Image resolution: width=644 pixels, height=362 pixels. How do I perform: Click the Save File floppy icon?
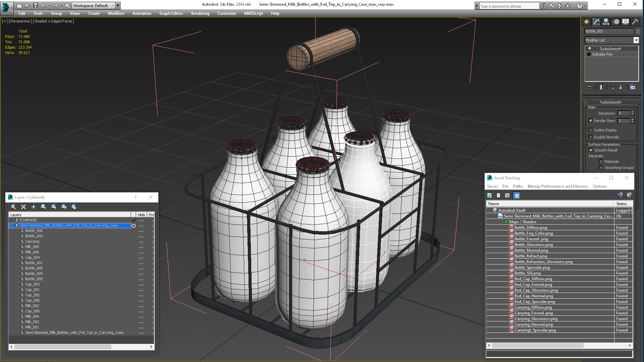pyautogui.click(x=35, y=5)
